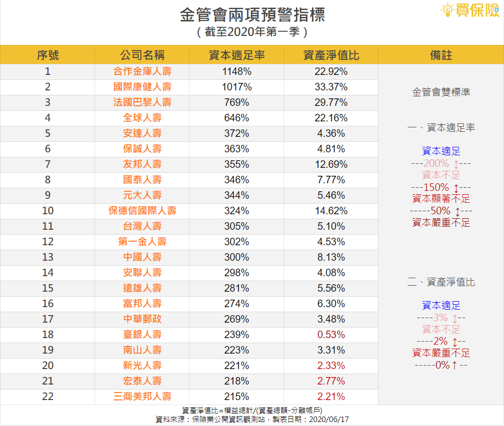Select the 646% capital adequacy value

(236, 118)
